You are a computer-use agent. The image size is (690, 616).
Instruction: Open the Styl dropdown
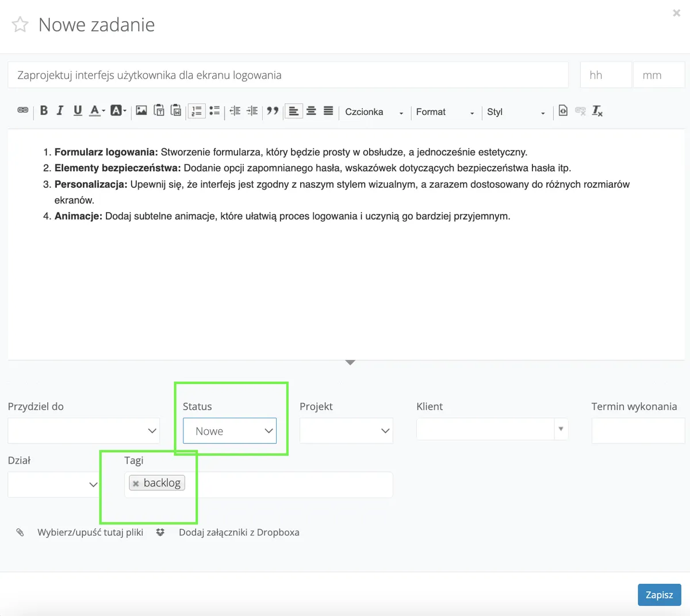tap(516, 112)
